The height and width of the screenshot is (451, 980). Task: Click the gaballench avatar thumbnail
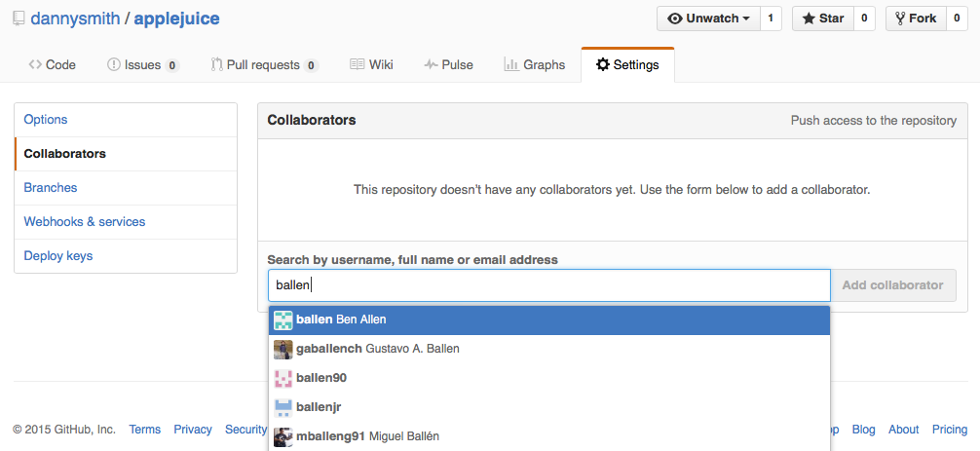pos(283,350)
